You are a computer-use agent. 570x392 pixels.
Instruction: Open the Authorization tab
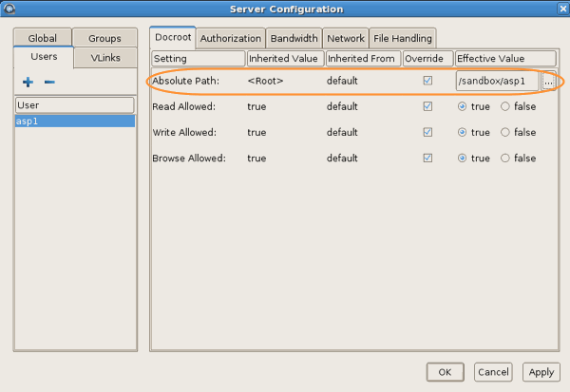click(x=231, y=38)
